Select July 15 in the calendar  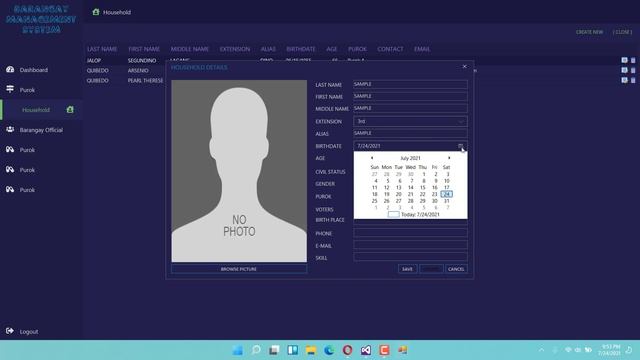click(x=423, y=187)
